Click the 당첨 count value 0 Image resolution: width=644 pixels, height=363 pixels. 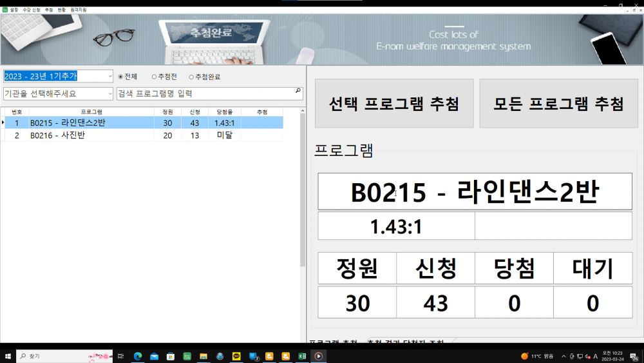point(514,303)
